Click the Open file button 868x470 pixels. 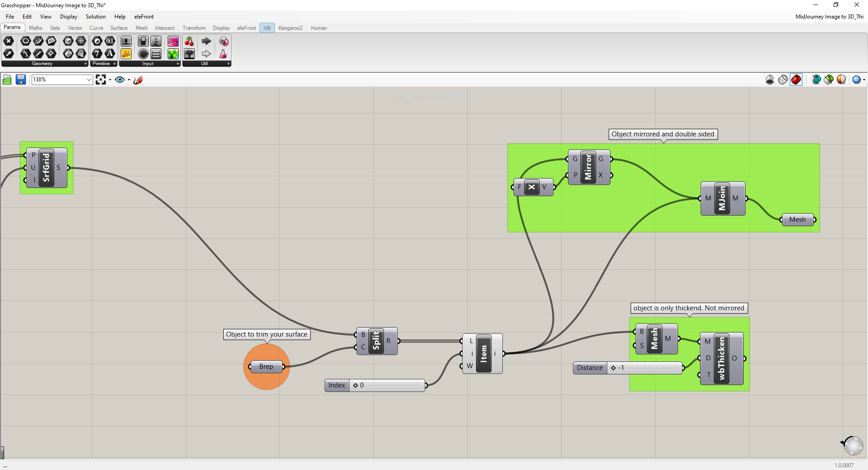(7, 80)
